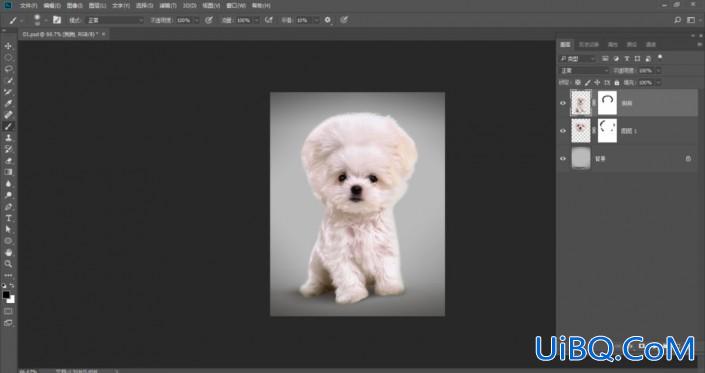Open the 文件(F) menu

[x=29, y=5]
